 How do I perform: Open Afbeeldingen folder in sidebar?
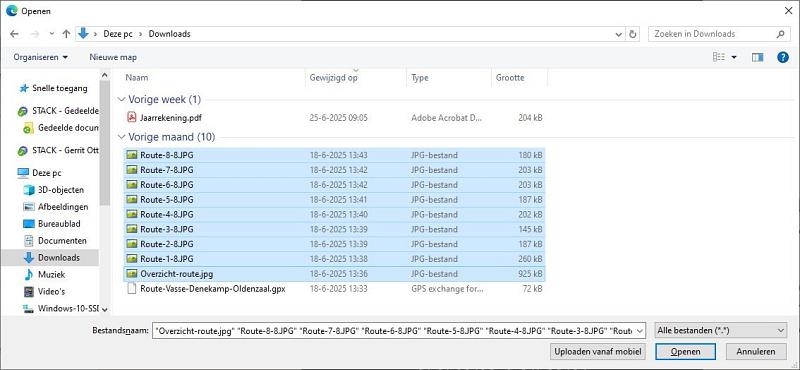56,207
